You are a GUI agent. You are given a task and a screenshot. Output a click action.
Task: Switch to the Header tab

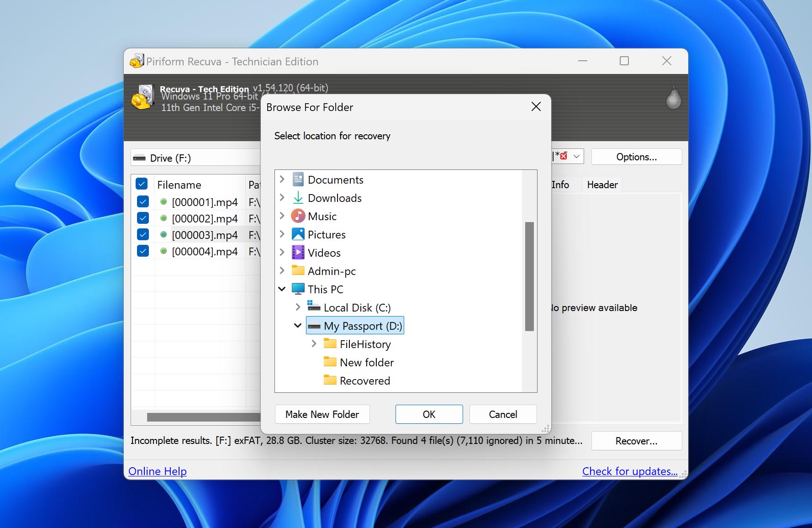click(602, 185)
